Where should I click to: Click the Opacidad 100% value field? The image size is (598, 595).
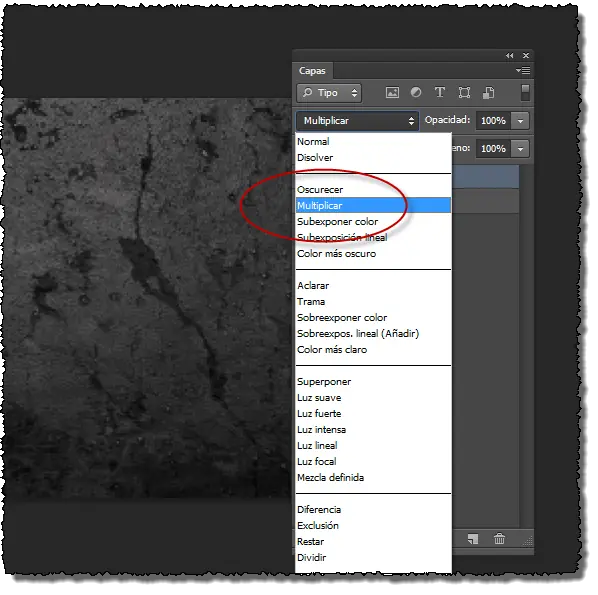(494, 121)
